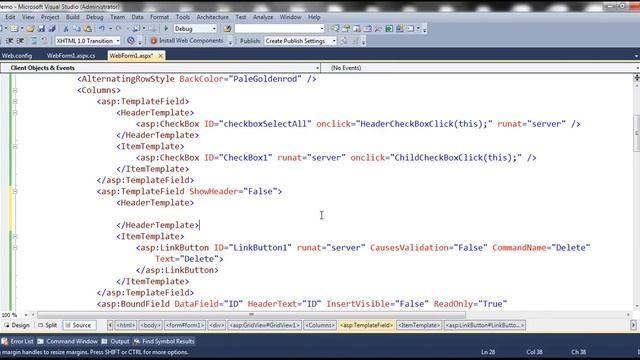
Task: Click the Command Window panel icon
Action: pyautogui.click(x=40, y=341)
